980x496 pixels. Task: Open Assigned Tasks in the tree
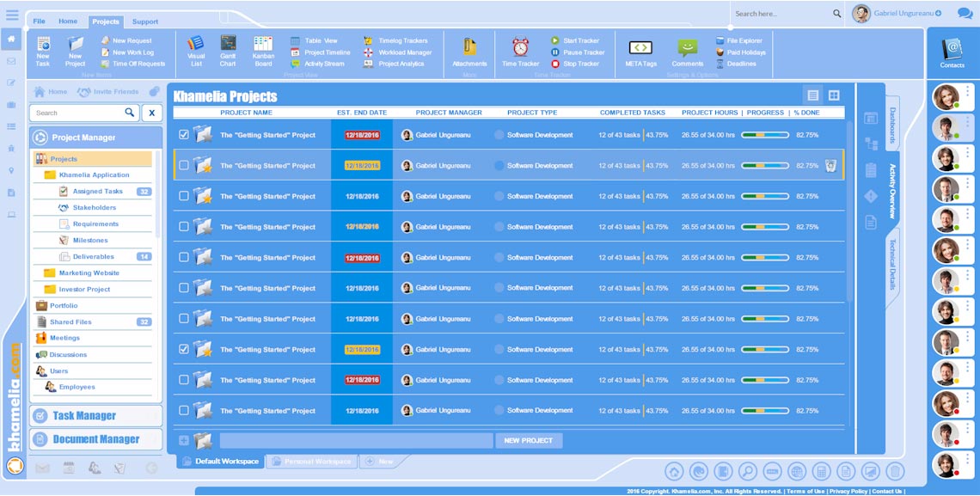coord(97,191)
